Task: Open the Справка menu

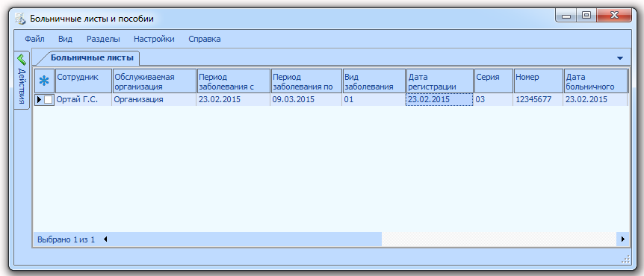Action: click(x=205, y=39)
